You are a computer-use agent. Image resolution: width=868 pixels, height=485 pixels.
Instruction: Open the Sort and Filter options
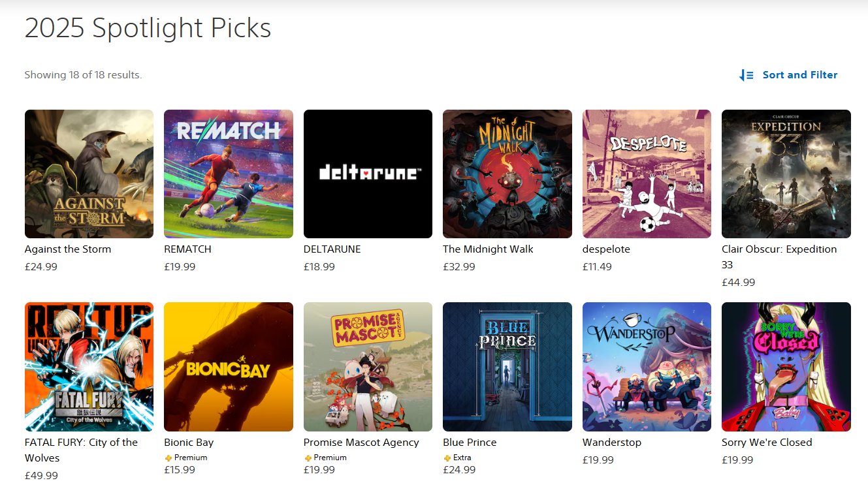[x=799, y=75]
